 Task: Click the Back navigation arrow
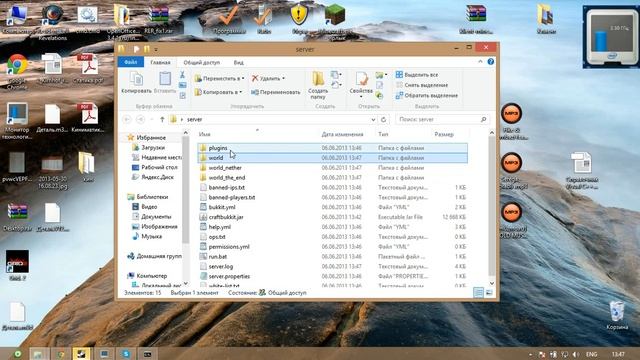coord(127,119)
